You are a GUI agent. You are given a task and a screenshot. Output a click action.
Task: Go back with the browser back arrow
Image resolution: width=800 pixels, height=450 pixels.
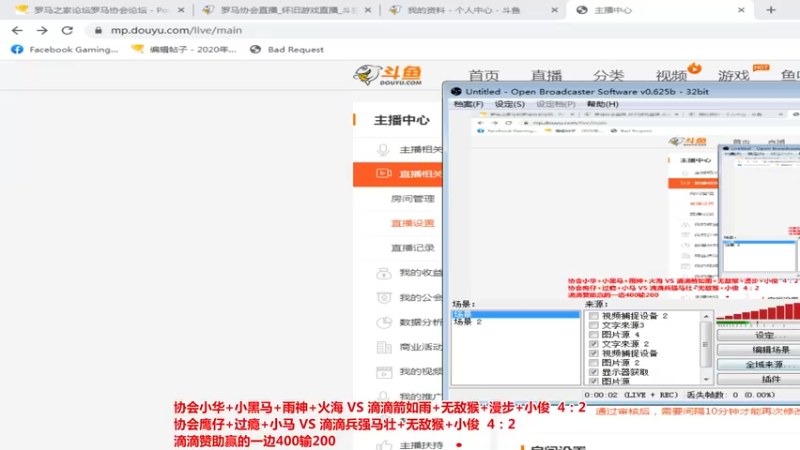tap(17, 31)
